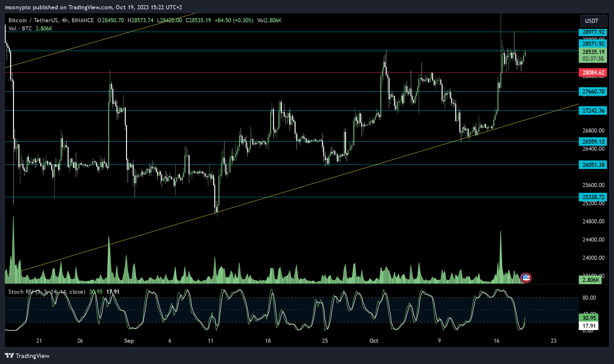
Task: Select the 28977.92 price level label
Action: 593,32
